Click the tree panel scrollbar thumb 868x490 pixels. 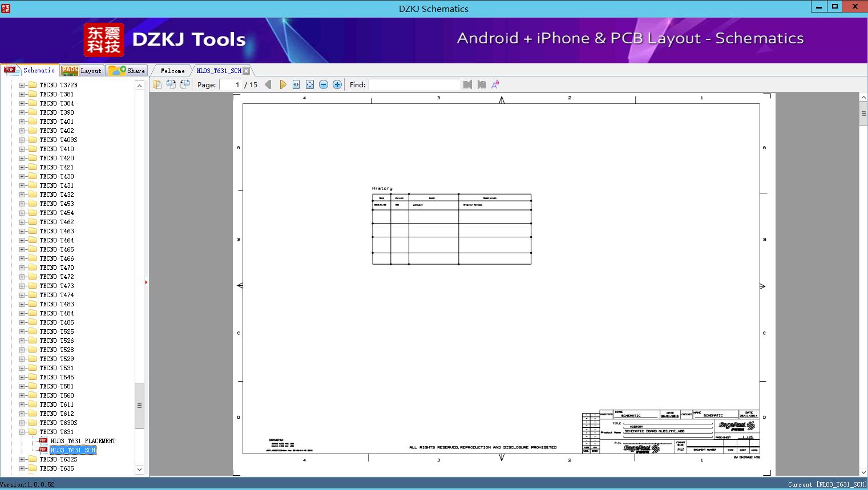click(139, 406)
